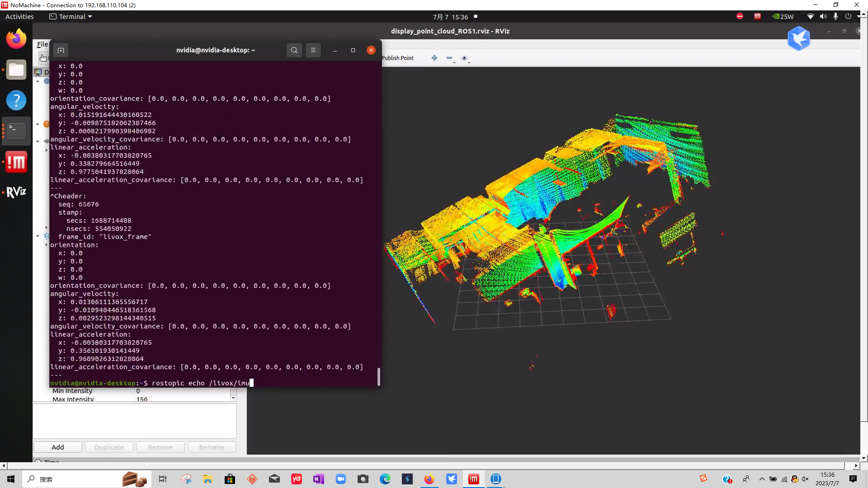Screen dimensions: 868x488
Task: Open RViz from the Ubuntu dock
Action: click(x=16, y=192)
